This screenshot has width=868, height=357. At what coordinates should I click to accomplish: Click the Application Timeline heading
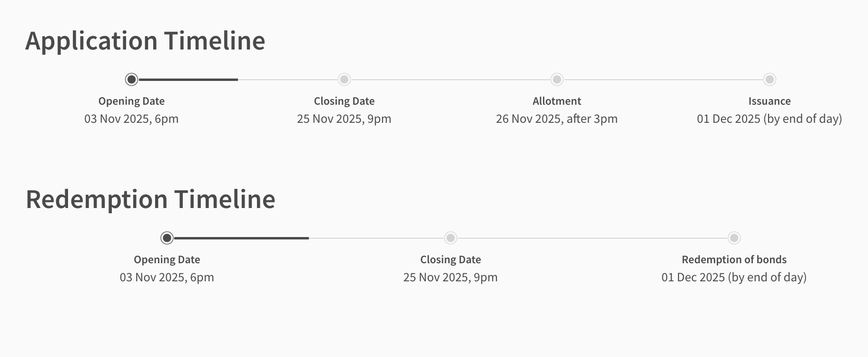click(x=145, y=41)
